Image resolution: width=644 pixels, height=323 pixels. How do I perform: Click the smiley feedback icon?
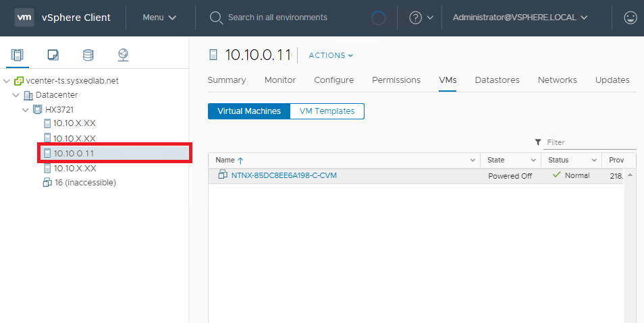(x=630, y=18)
